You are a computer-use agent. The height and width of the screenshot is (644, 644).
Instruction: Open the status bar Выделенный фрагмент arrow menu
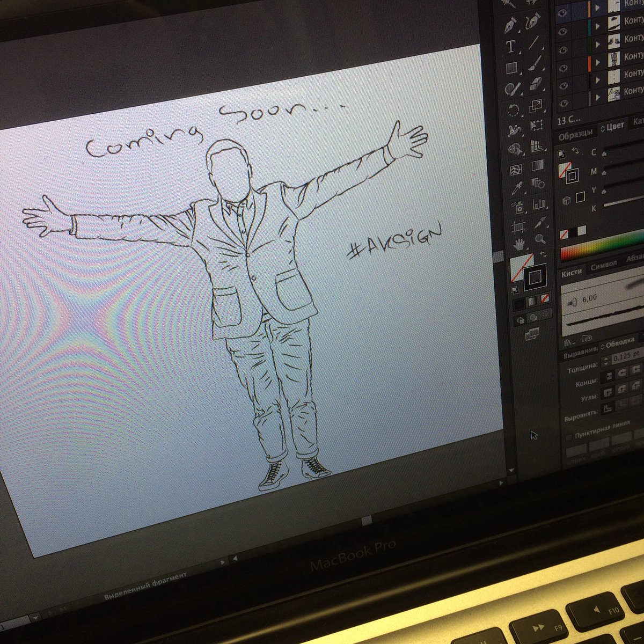click(x=223, y=562)
